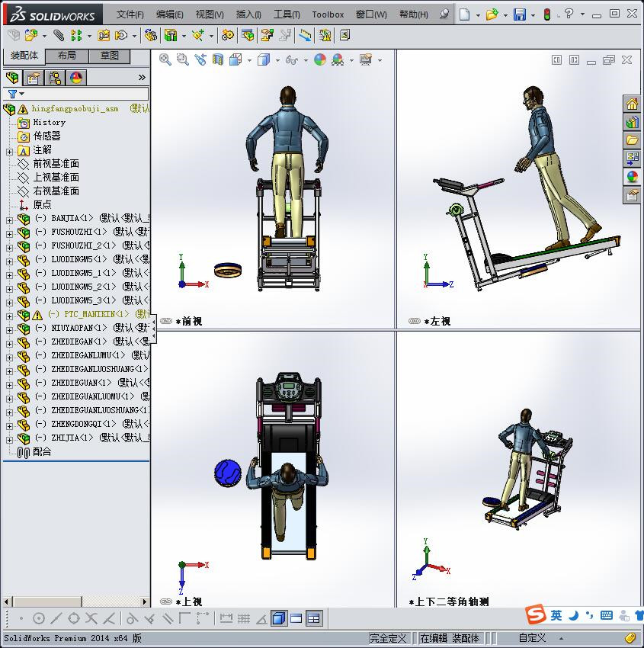The width and height of the screenshot is (644, 648).
Task: Toggle the Sogou moon half-width mode icon
Action: click(574, 616)
